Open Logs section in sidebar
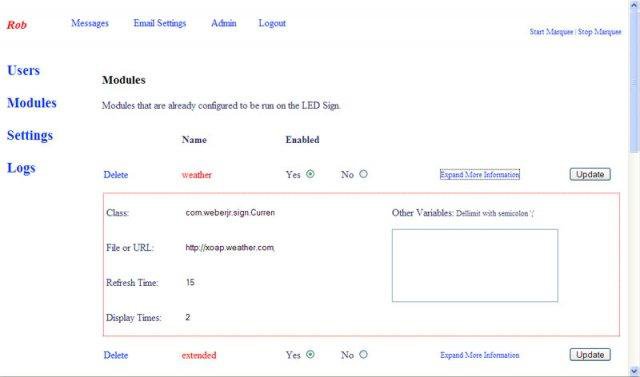The image size is (640, 377). point(21,168)
